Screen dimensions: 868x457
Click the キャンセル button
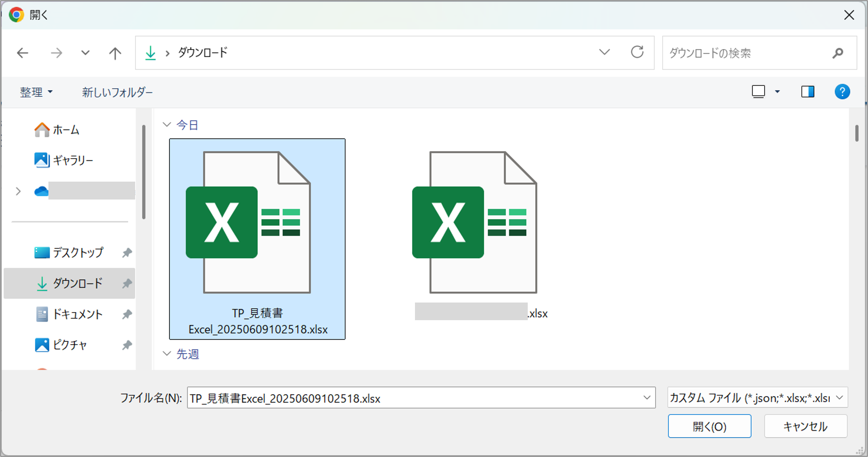coord(805,426)
